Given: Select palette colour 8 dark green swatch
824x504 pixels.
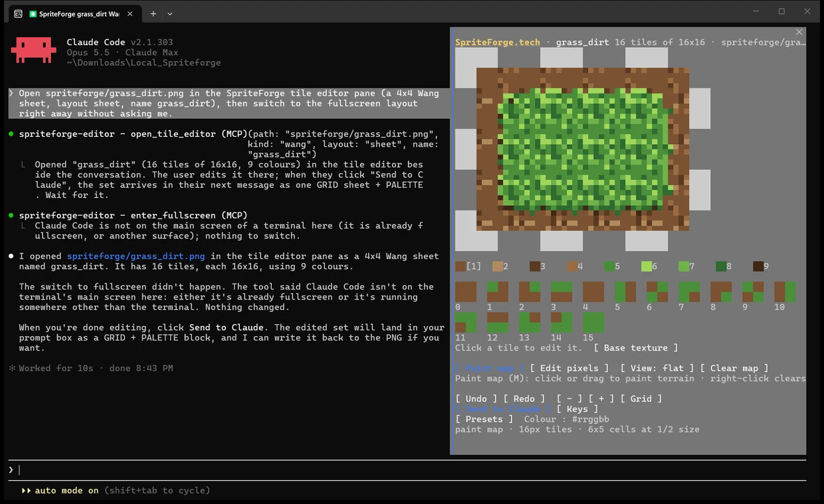Looking at the screenshot, I should pyautogui.click(x=721, y=266).
